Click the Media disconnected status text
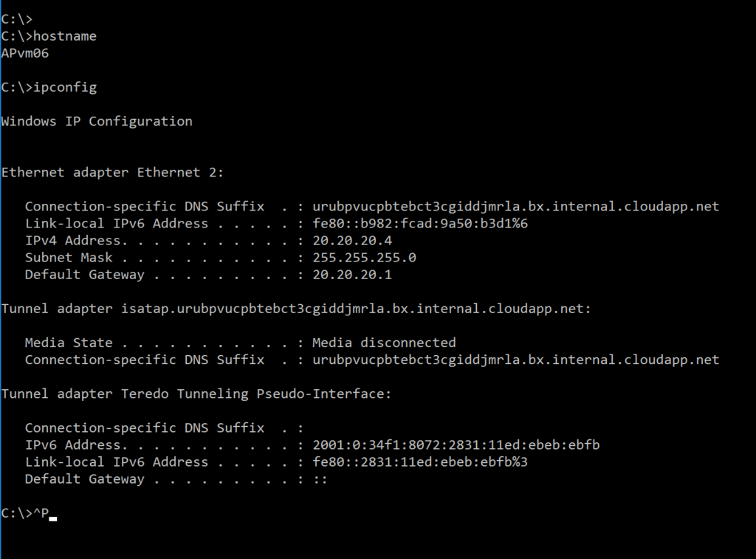Viewport: 756px width, 559px height. click(x=384, y=343)
